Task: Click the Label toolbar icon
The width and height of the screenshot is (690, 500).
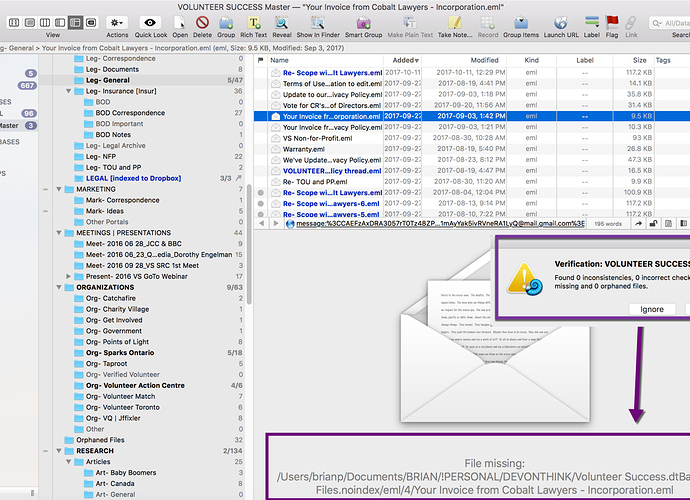Action: coord(591,22)
